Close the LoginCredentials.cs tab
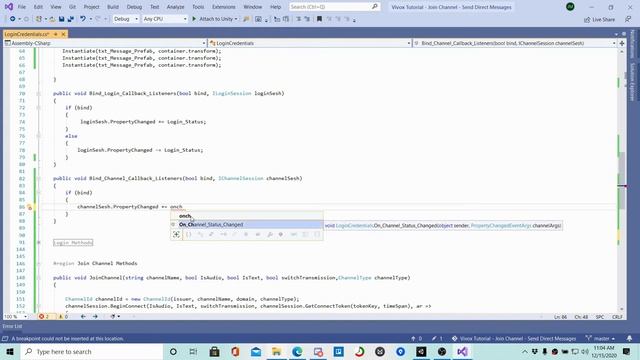This screenshot has width=640, height=360. [x=63, y=34]
